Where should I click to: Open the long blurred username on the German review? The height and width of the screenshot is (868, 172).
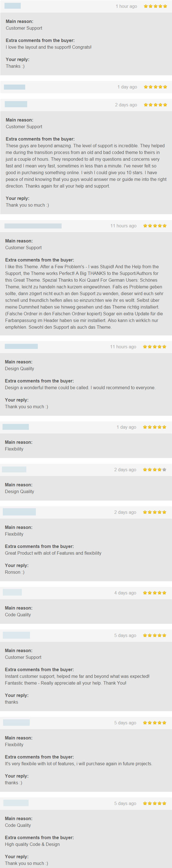(33, 226)
